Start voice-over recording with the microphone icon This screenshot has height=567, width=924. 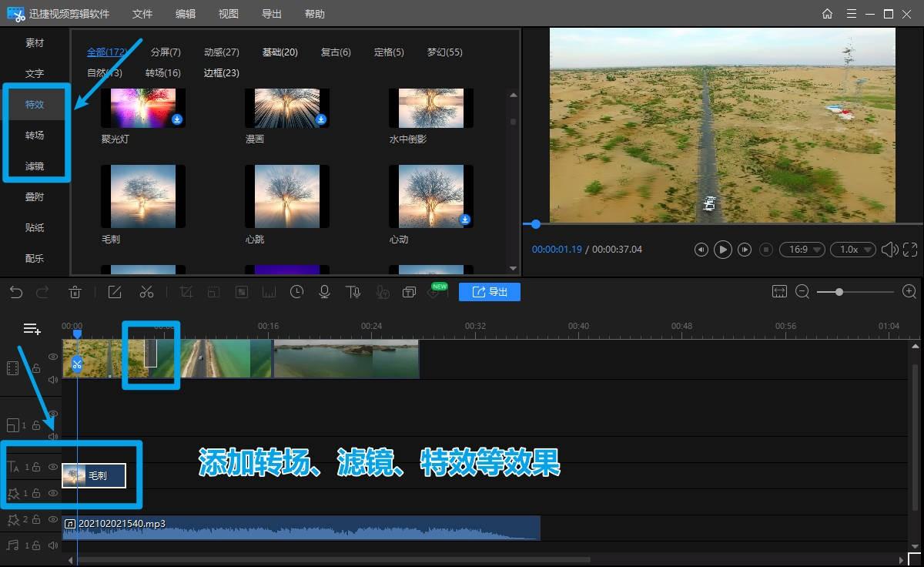[x=325, y=292]
